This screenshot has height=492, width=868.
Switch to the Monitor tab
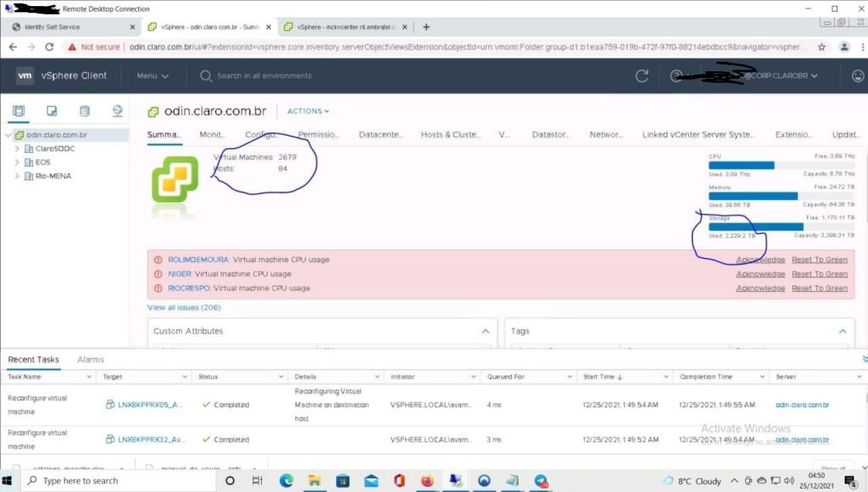point(212,135)
